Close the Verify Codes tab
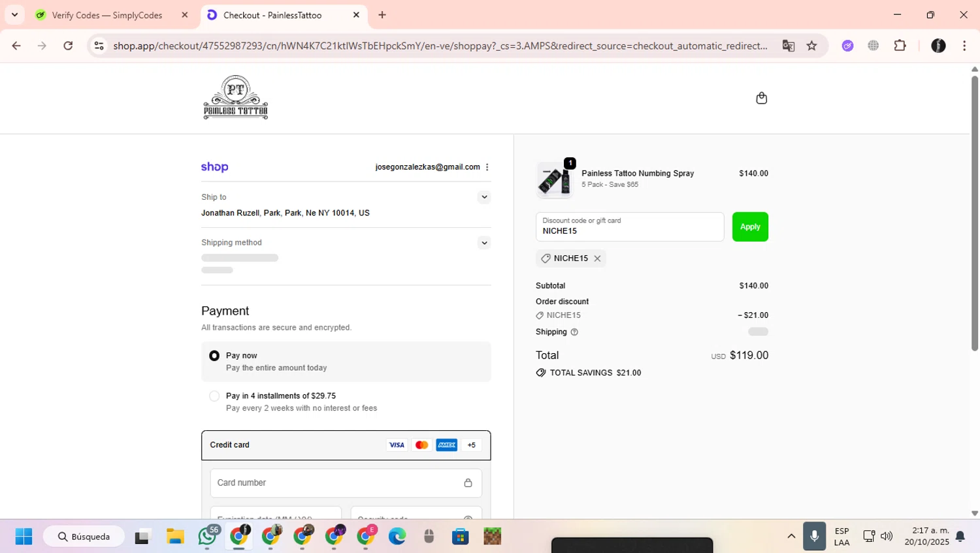980x553 pixels. click(x=185, y=15)
